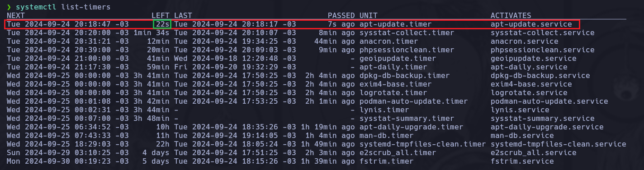Screen dimensions: 644x170
Task: Click the PASSED column header
Action: point(341,16)
